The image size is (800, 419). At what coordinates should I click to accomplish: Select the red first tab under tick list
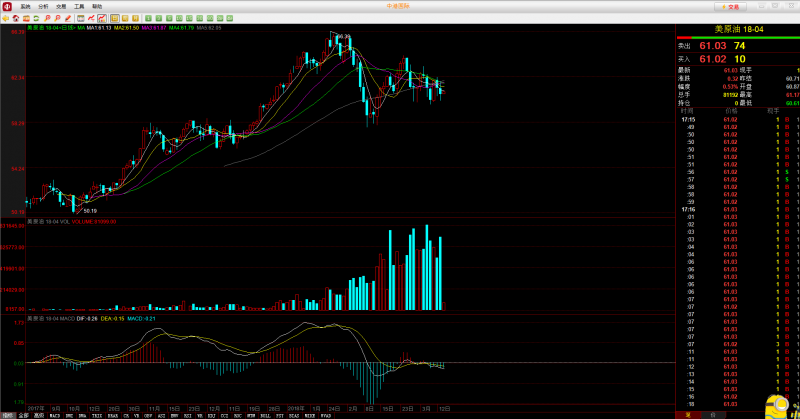[688, 415]
